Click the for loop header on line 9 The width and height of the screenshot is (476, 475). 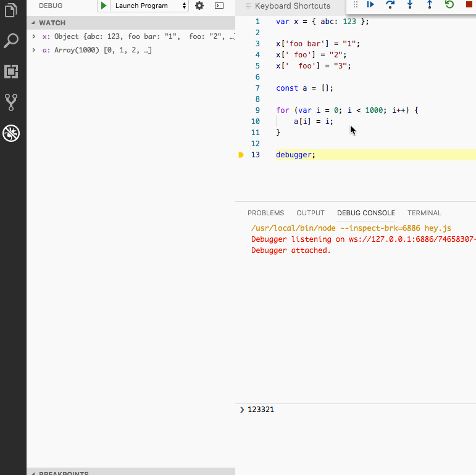pos(347,110)
